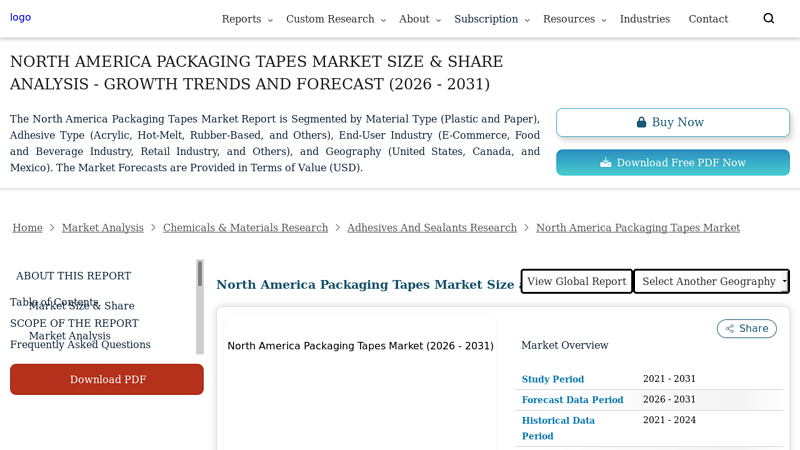Click the Share button
The image size is (800, 450).
[x=747, y=329]
